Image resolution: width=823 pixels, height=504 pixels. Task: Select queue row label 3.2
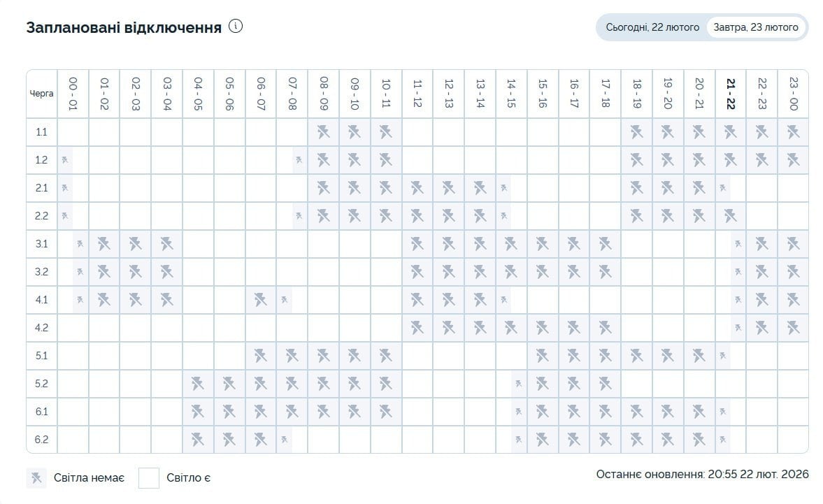pyautogui.click(x=41, y=272)
